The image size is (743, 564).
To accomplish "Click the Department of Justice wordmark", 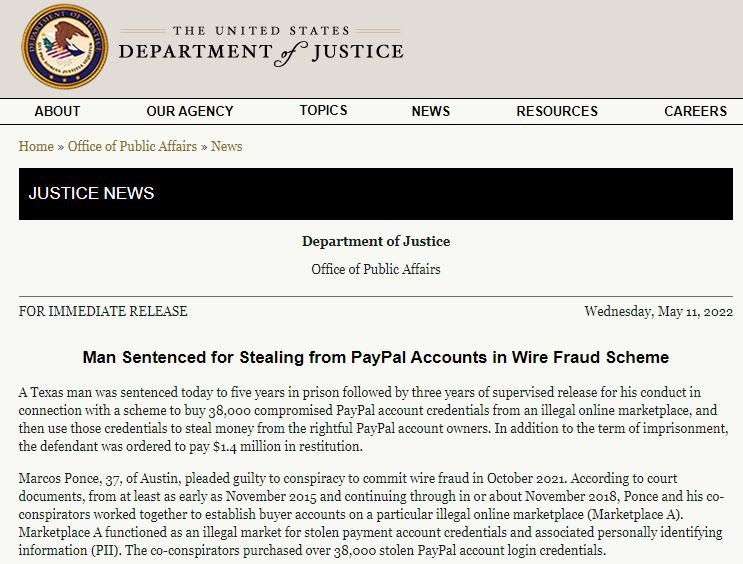I will point(261,46).
